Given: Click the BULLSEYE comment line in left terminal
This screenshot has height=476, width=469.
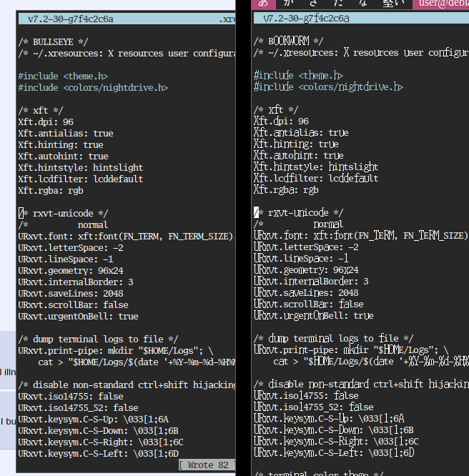Looking at the screenshot, I should coord(53,42).
